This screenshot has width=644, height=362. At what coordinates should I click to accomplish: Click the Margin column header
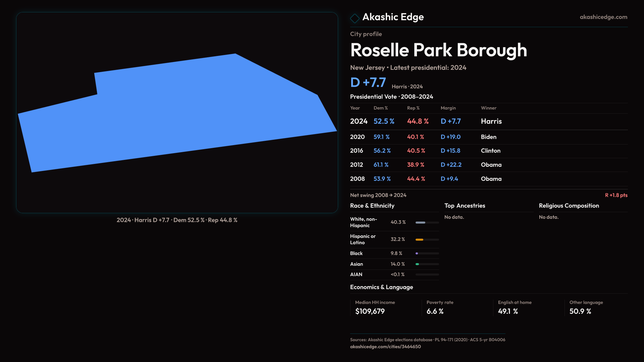coord(448,108)
